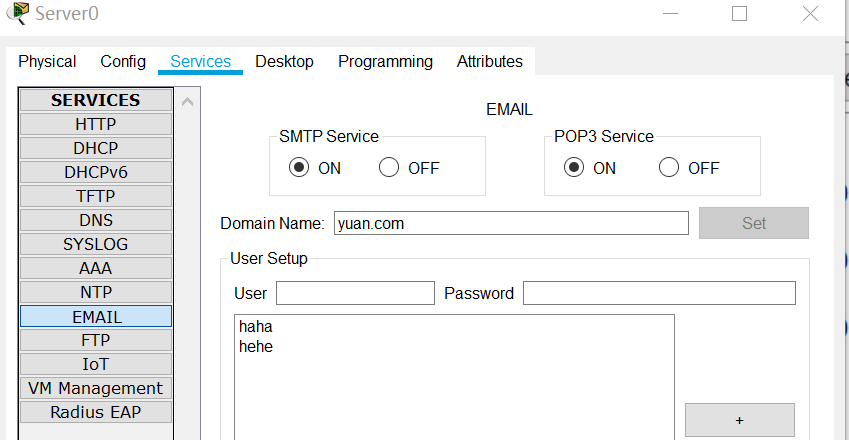Select user hehe in the list
Image resolution: width=849 pixels, height=440 pixels.
click(x=256, y=347)
